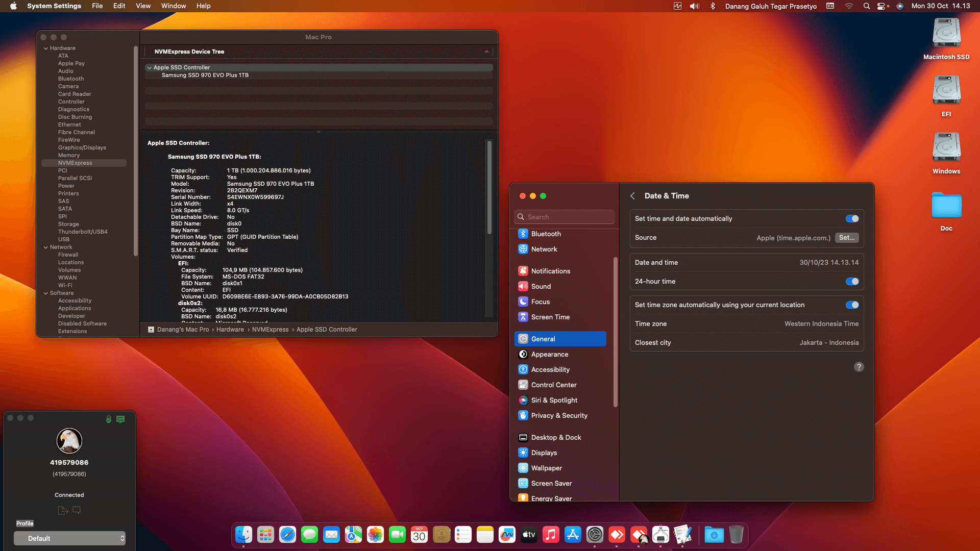This screenshot has height=551, width=980.
Task: Collapse the Network section in System Information
Action: click(x=46, y=247)
